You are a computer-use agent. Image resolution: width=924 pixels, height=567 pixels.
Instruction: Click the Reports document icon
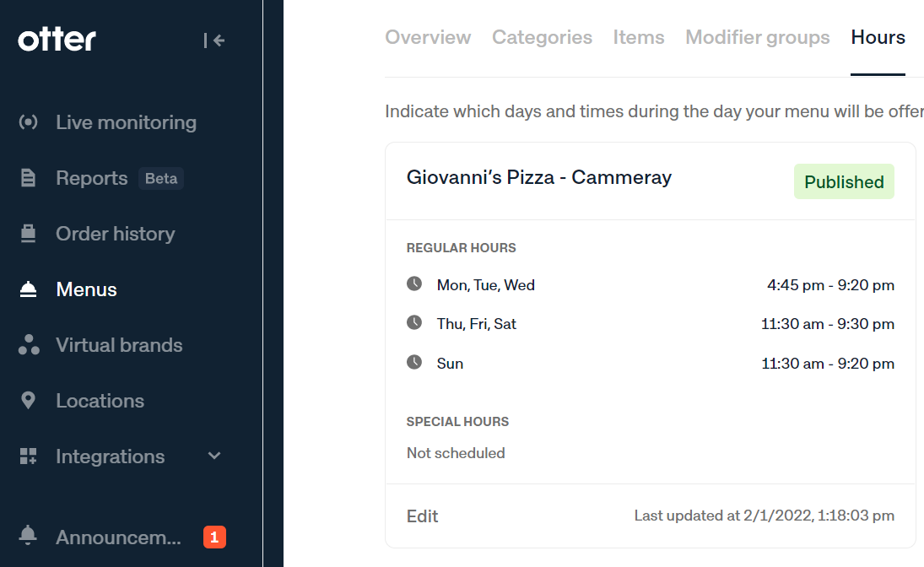pyautogui.click(x=28, y=178)
